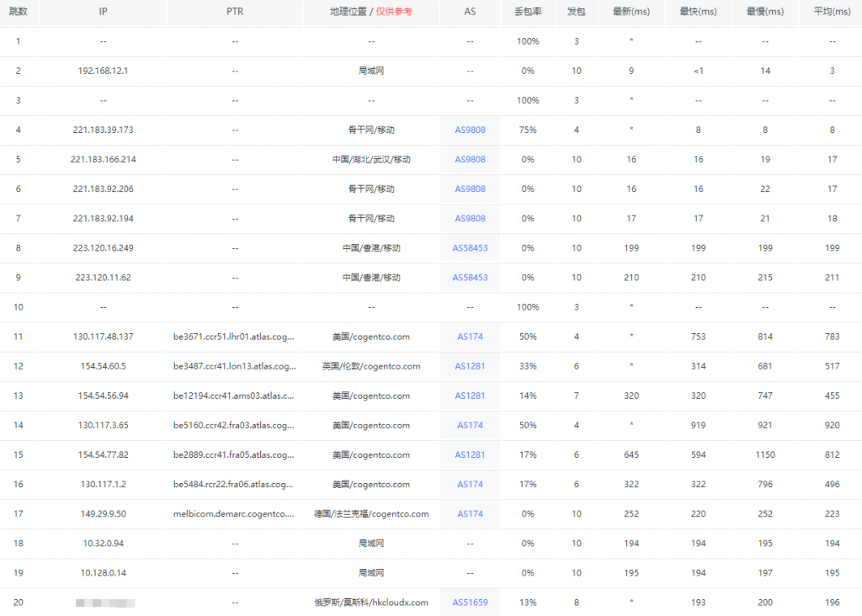The width and height of the screenshot is (862, 616).
Task: Click the 平均(ms) column header
Action: [x=832, y=12]
